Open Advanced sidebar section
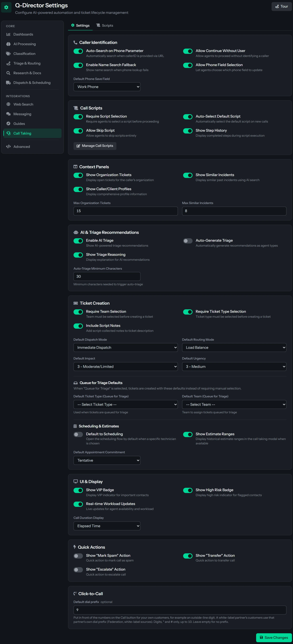 [x=33, y=146]
